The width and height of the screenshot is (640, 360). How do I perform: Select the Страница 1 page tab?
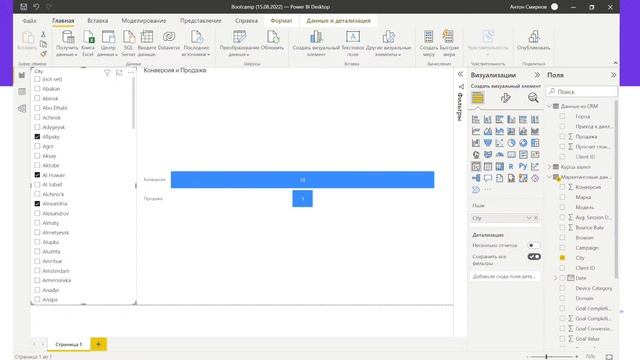point(69,344)
